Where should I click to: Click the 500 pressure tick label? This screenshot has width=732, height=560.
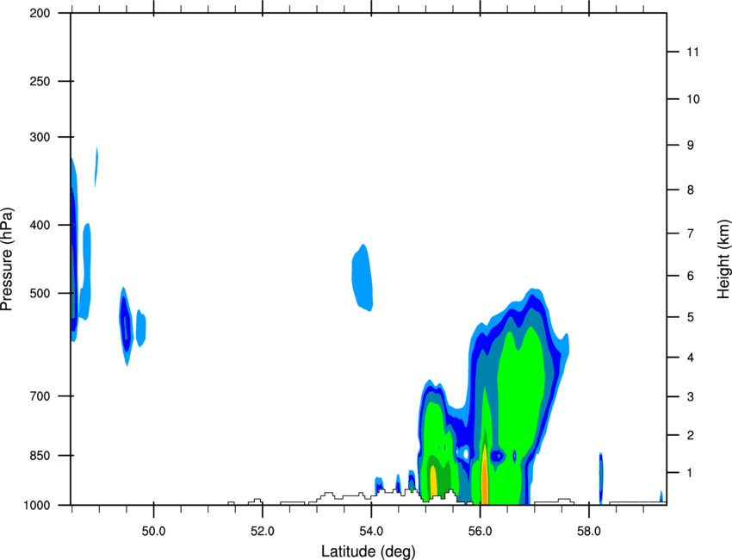pos(40,293)
